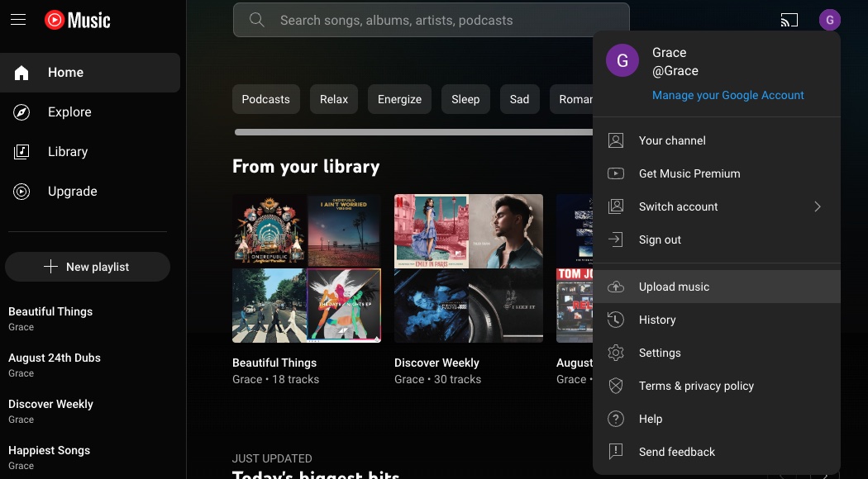
Task: Click the large G profile picture in menu
Action: pos(622,60)
